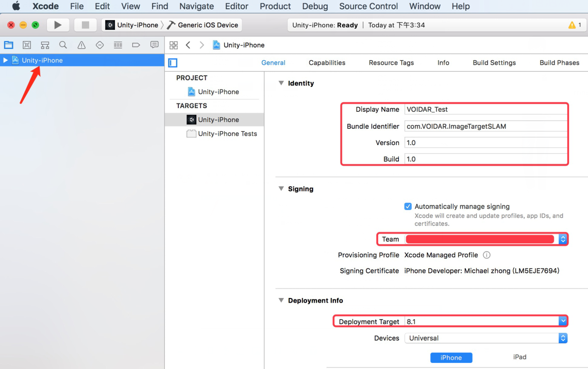
Task: Open the Navigate menu
Action: pos(196,6)
